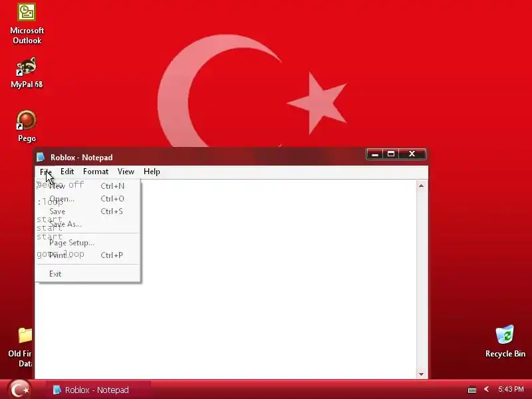This screenshot has height=399, width=532.
Task: Open the Help menu
Action: click(x=152, y=172)
